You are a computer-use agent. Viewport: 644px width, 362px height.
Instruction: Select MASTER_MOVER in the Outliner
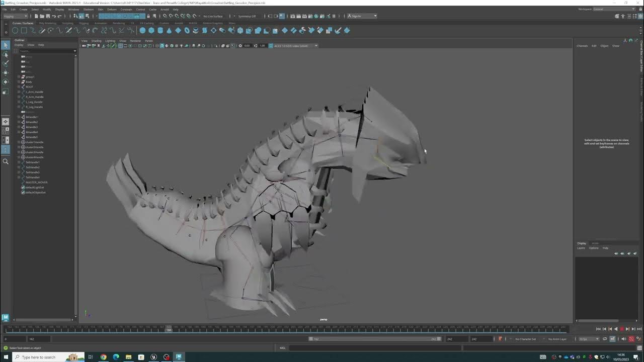pos(36,183)
